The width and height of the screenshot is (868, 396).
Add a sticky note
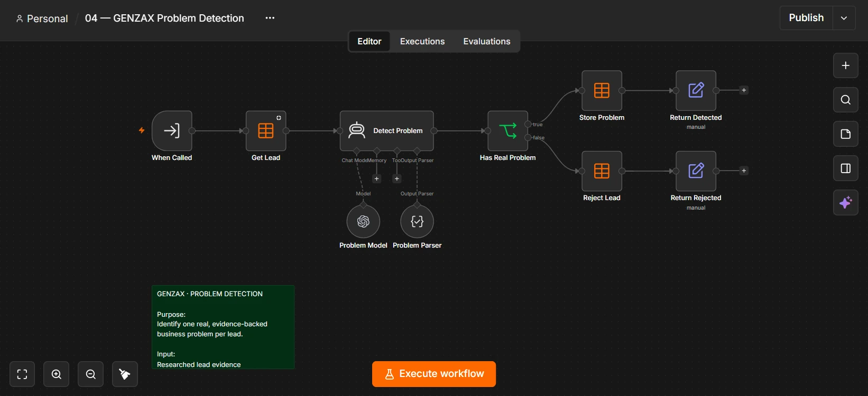click(x=846, y=134)
